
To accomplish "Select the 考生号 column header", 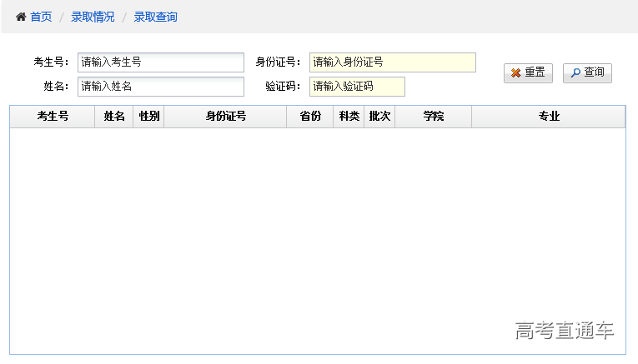I will tap(53, 117).
